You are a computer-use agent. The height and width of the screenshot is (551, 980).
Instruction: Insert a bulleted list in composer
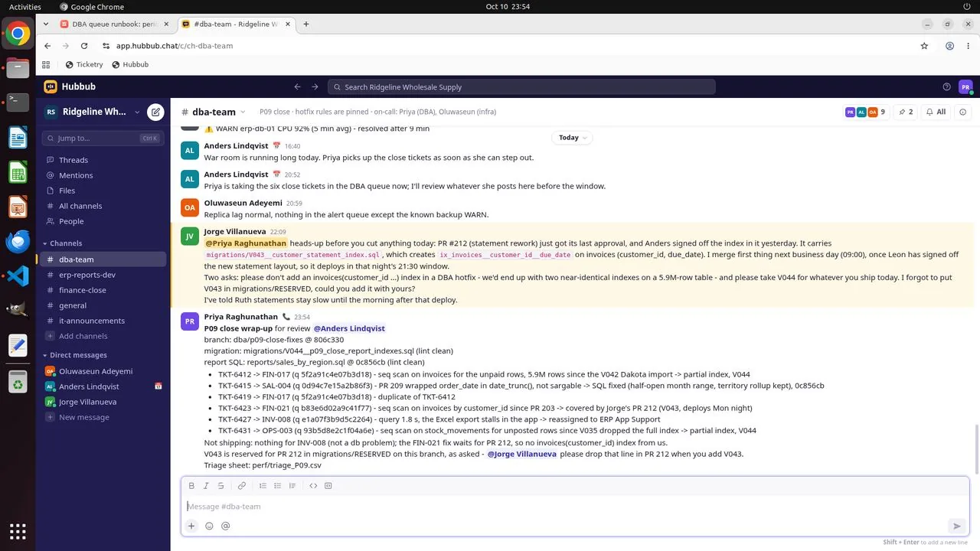[x=277, y=486]
